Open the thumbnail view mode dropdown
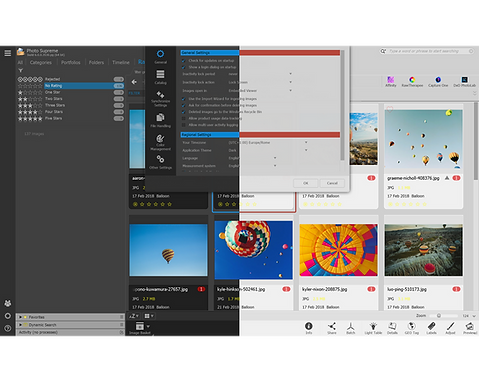 tap(149, 316)
